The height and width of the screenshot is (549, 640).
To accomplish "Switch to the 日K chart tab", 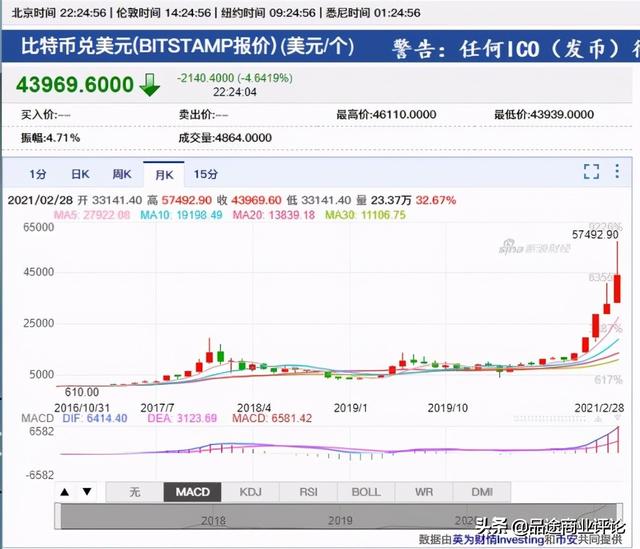I will tap(80, 174).
